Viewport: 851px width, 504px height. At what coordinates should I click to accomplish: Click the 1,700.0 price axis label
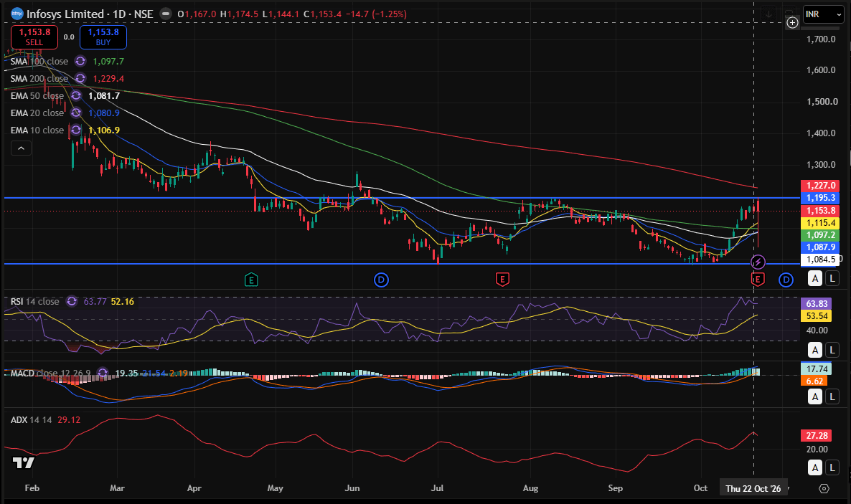coord(821,39)
